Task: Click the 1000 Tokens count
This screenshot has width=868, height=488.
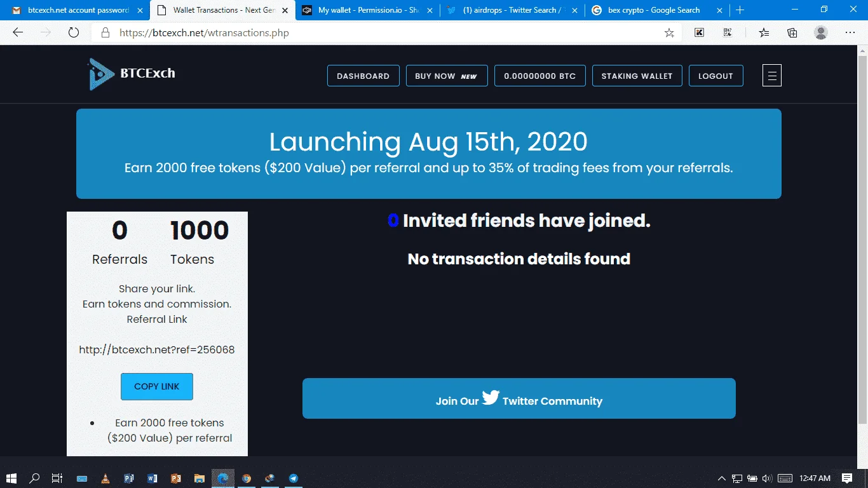Action: [200, 231]
